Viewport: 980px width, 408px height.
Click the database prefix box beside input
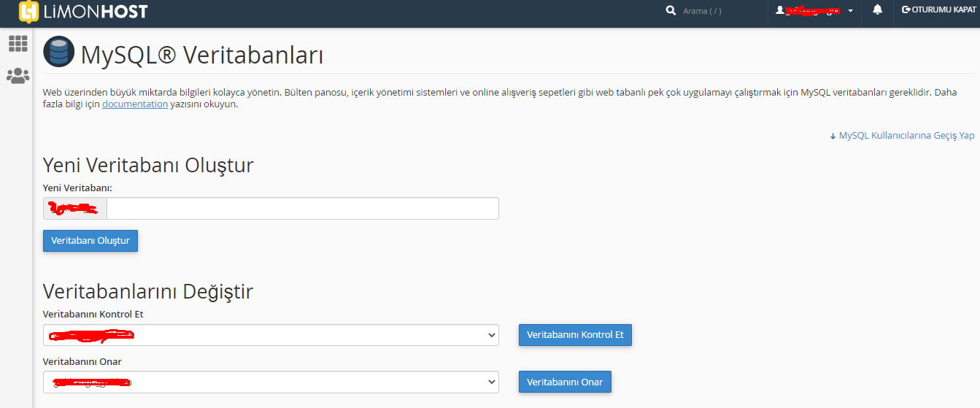[75, 208]
